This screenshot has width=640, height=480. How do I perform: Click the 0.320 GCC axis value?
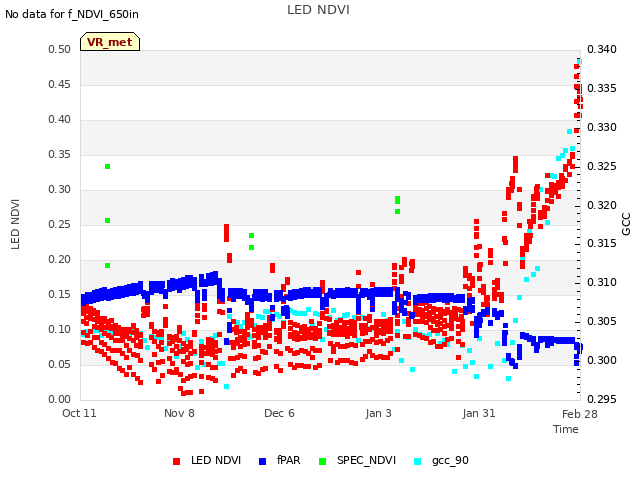tap(602, 205)
